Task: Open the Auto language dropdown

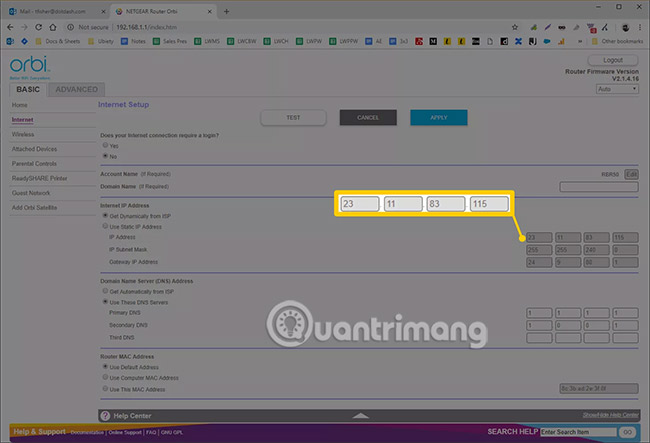Action: coord(617,89)
